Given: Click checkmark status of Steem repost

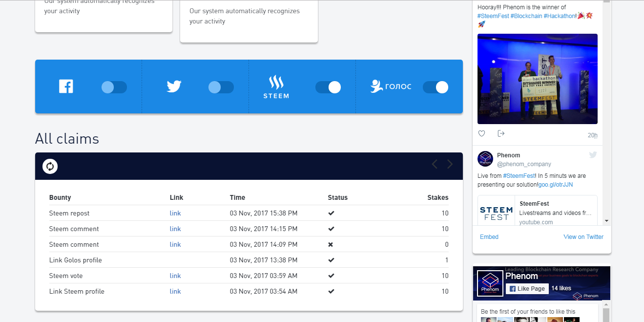Looking at the screenshot, I should [x=331, y=213].
